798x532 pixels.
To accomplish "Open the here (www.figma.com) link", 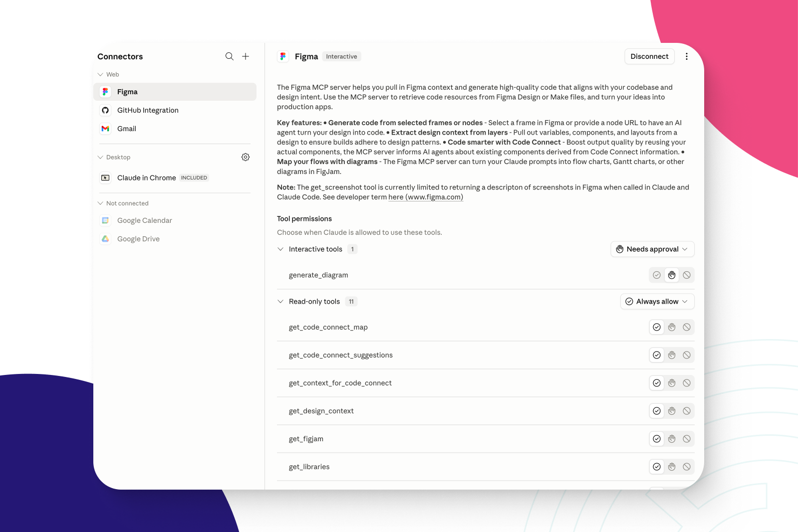I will (x=426, y=197).
